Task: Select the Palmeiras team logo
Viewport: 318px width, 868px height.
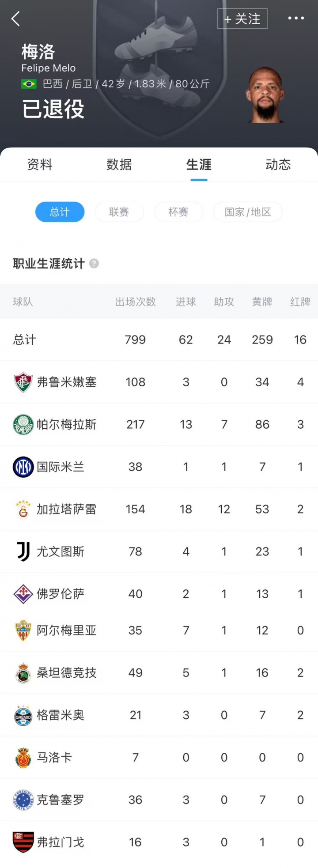Action: tap(23, 424)
